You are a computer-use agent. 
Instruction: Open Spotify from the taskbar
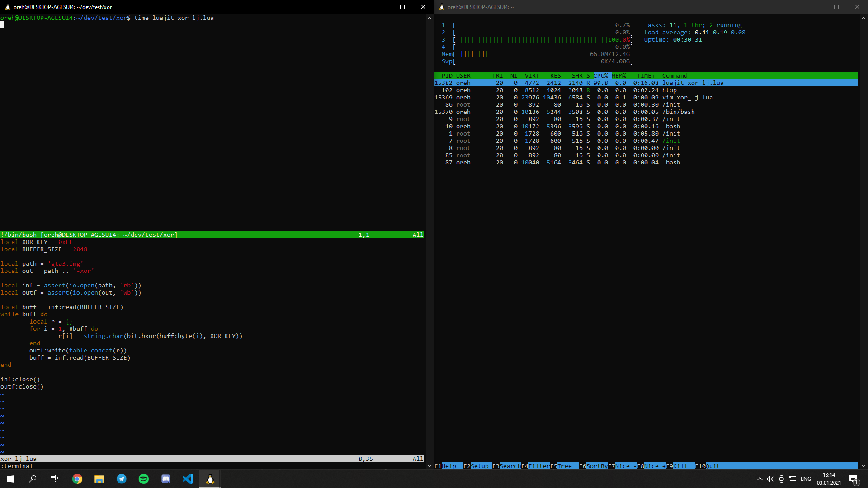point(144,479)
